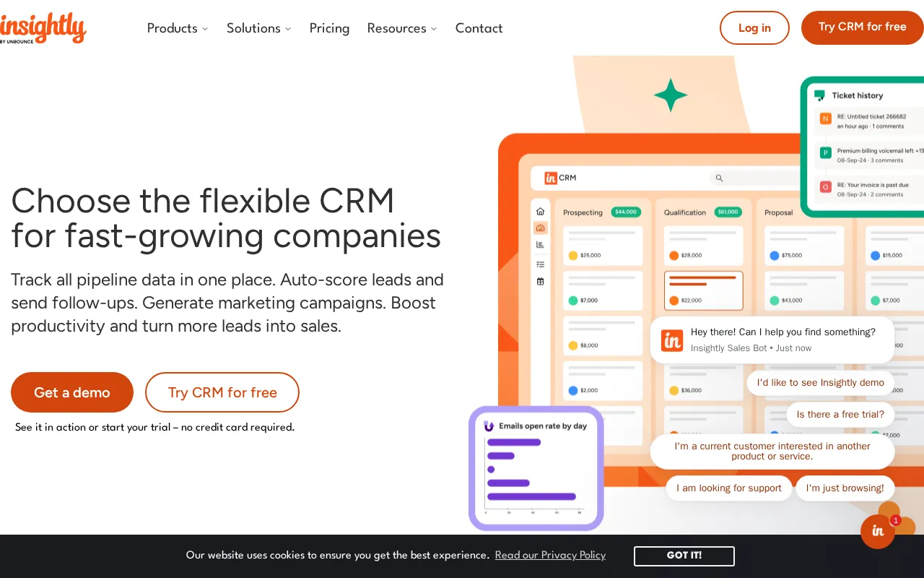This screenshot has height=578, width=924.
Task: Click the Proposal column title in illustration
Action: pos(779,212)
